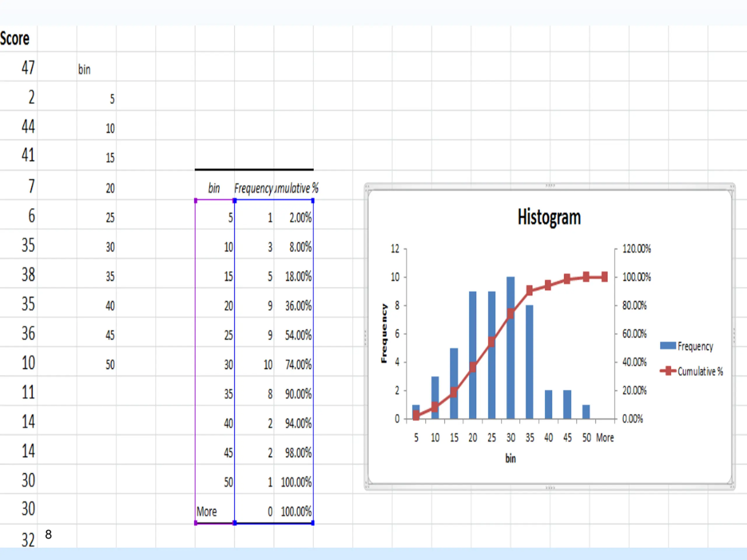Select the short blue bar at bin 50
747x560 pixels.
[x=586, y=412]
